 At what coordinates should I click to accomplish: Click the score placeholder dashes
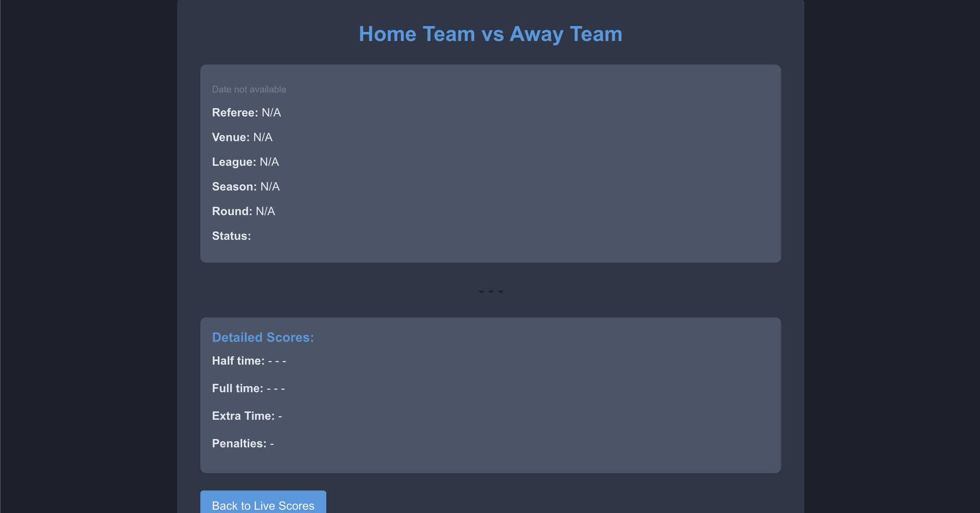(491, 291)
